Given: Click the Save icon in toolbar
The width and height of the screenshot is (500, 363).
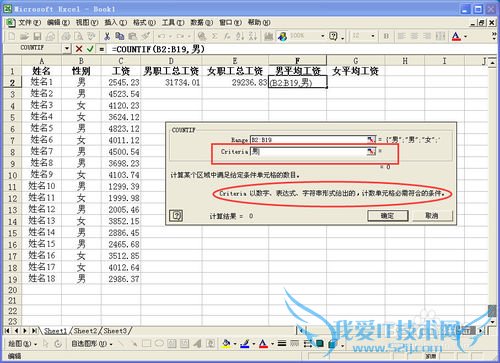Looking at the screenshot, I should [x=37, y=36].
